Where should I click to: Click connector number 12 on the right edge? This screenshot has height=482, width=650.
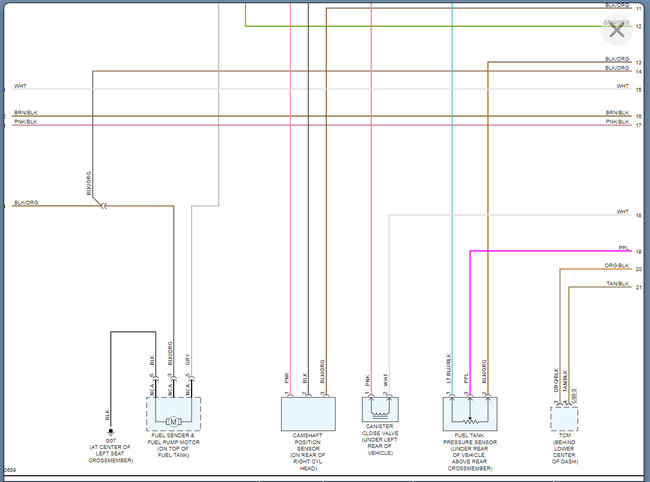click(638, 26)
